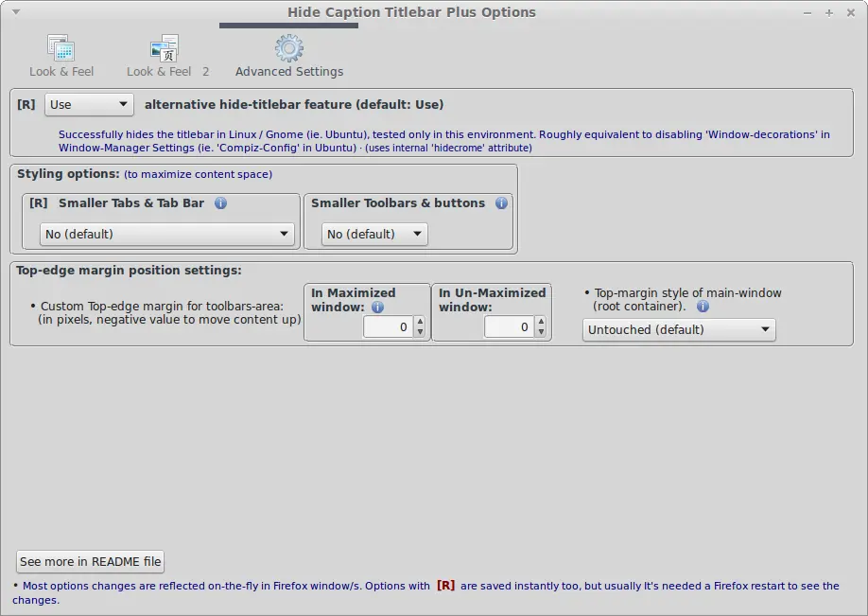Click the In Maximized window margin field

(x=388, y=326)
